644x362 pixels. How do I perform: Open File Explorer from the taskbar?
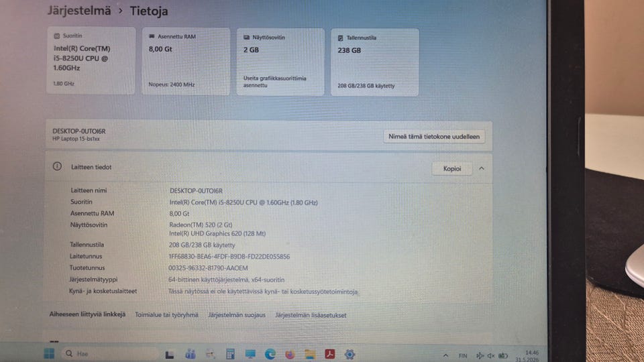pyautogui.click(x=310, y=354)
